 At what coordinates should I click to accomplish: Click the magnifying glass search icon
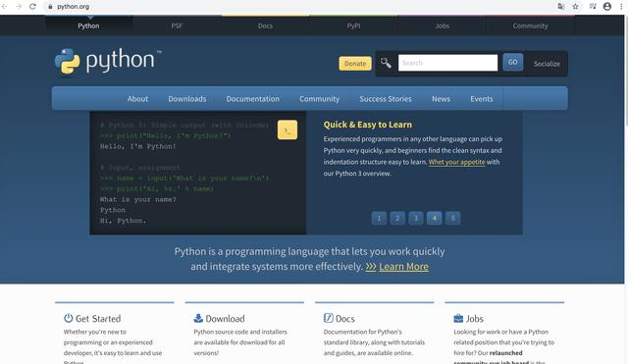(x=386, y=63)
